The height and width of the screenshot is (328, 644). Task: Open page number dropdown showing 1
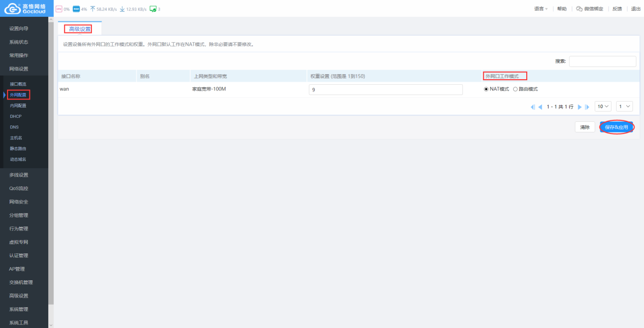tap(624, 107)
